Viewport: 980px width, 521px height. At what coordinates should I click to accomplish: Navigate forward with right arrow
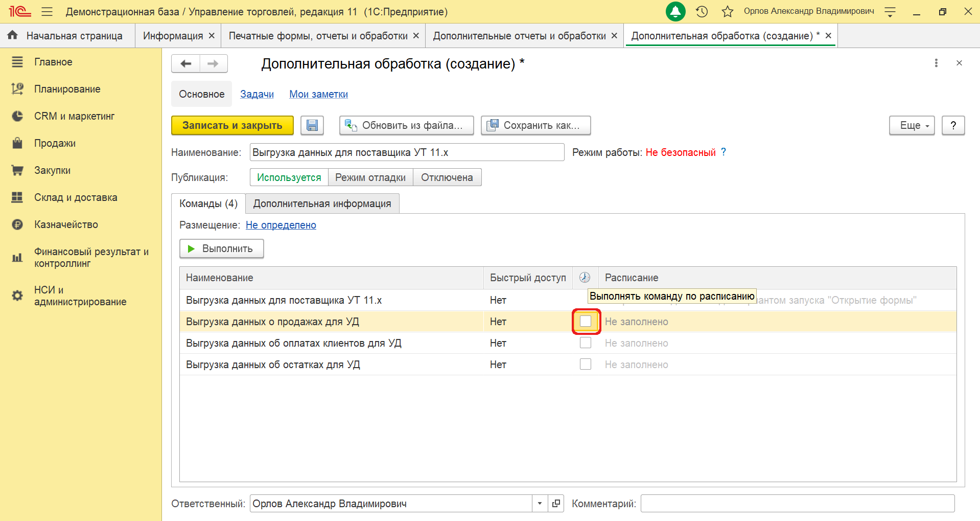(213, 63)
